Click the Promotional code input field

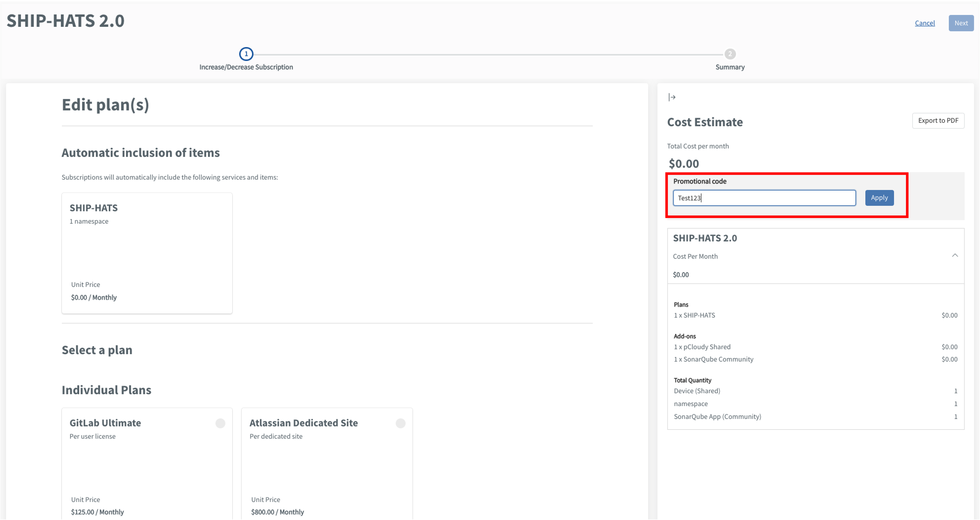coord(764,198)
